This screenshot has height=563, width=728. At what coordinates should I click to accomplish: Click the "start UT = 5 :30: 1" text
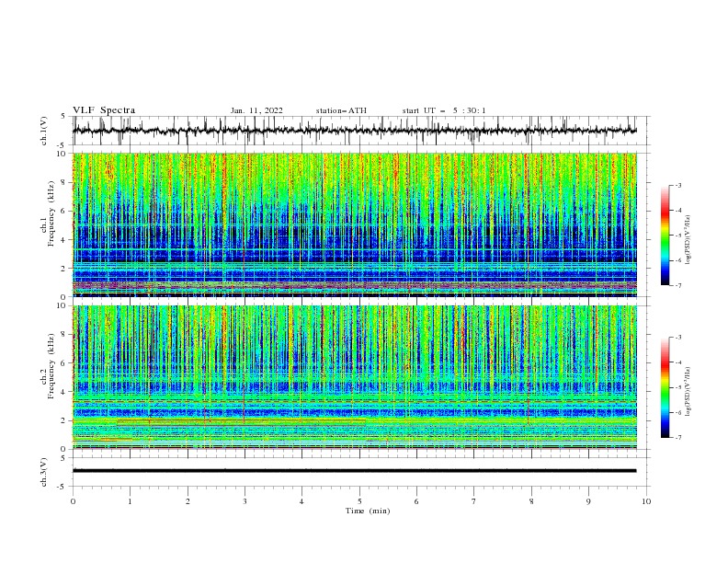[x=444, y=110]
